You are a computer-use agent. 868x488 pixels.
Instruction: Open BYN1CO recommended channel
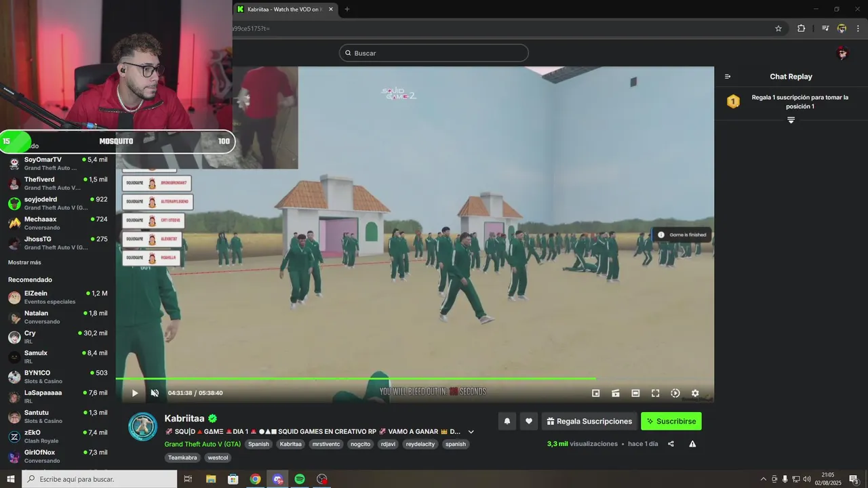[x=58, y=376]
